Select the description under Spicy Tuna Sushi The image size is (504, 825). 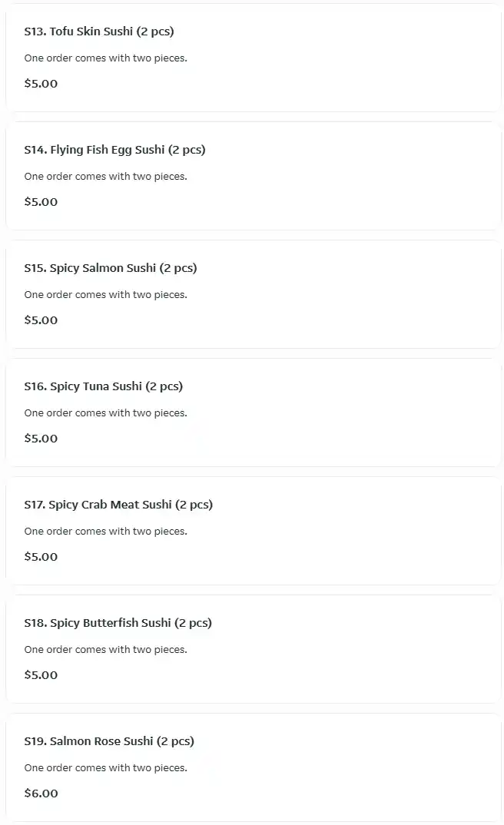pos(105,413)
